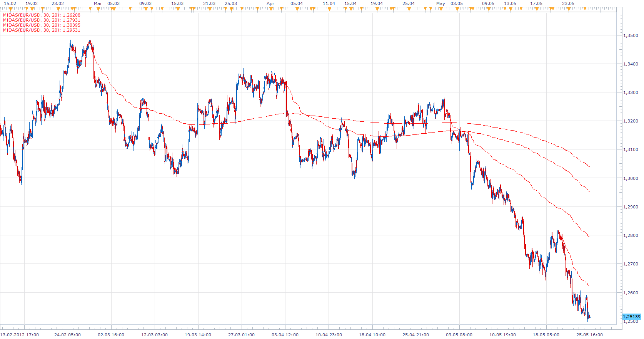Click the 1,3500 price axis label
The width and height of the screenshot is (644, 339).
click(631, 35)
